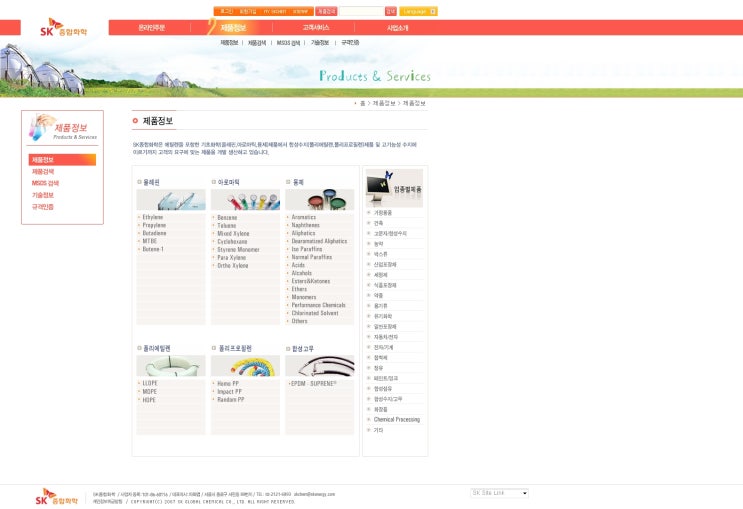Open the EPDM - SUPRENE product link
The image size is (743, 509).
pyautogui.click(x=314, y=383)
